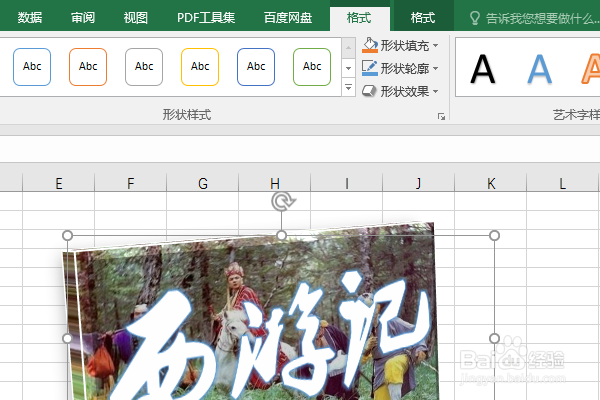
Task: Select column E header
Action: pos(59,183)
